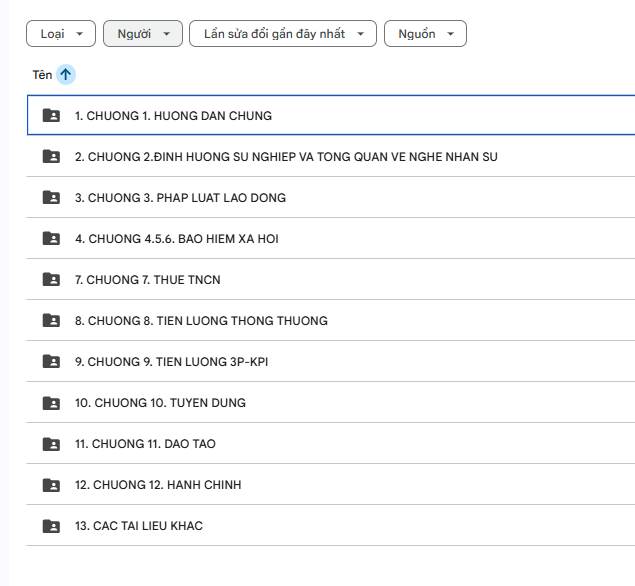Screen dimensions: 635x586
Task: Click folder icon beside TIEN LUONG THONG THUONG
Action: pos(51,321)
